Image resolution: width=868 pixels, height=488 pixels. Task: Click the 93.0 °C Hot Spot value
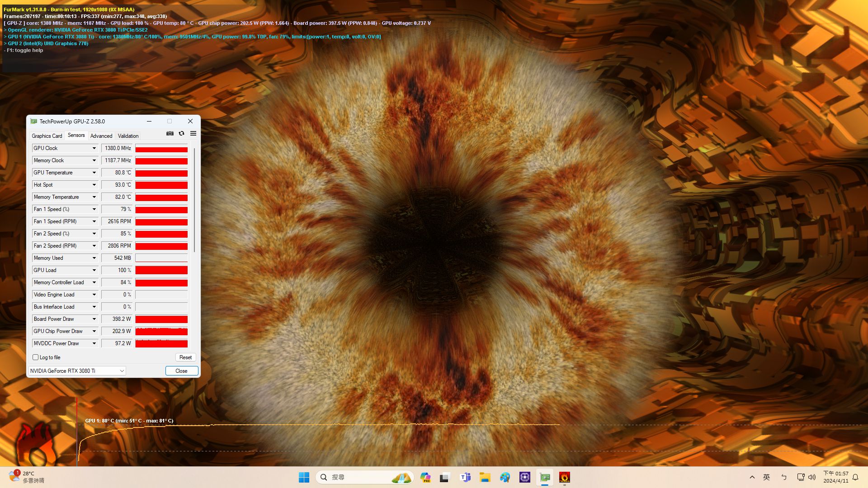coord(117,185)
